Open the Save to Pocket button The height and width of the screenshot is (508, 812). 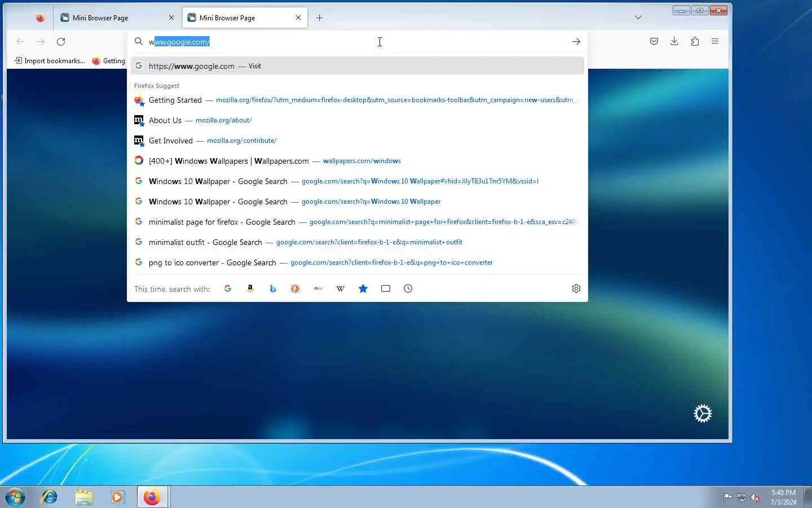[654, 41]
